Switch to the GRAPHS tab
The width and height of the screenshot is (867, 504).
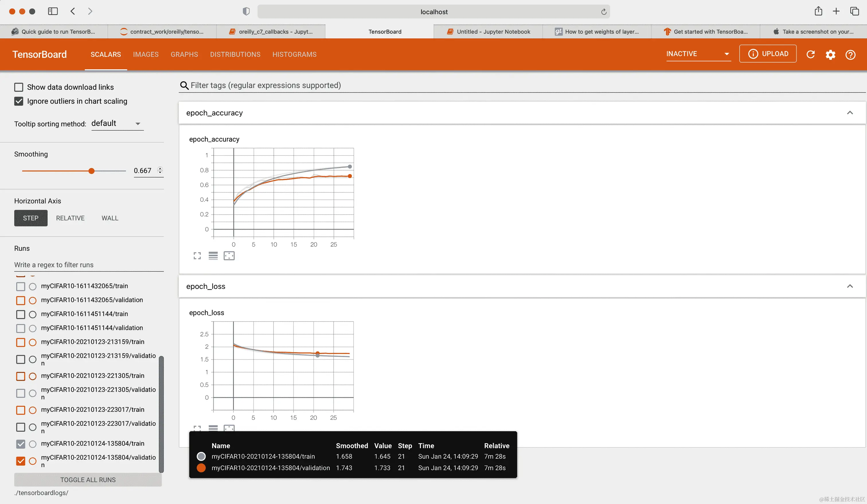tap(184, 54)
